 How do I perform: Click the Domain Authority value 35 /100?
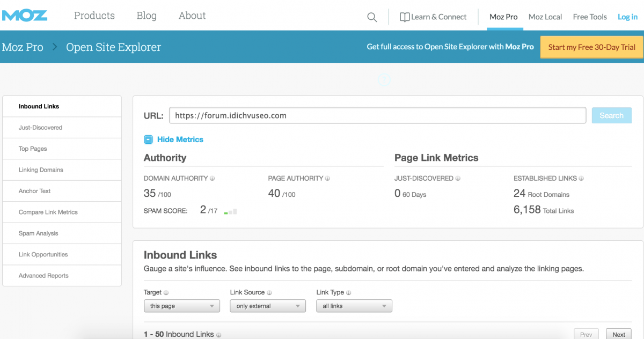pos(157,194)
